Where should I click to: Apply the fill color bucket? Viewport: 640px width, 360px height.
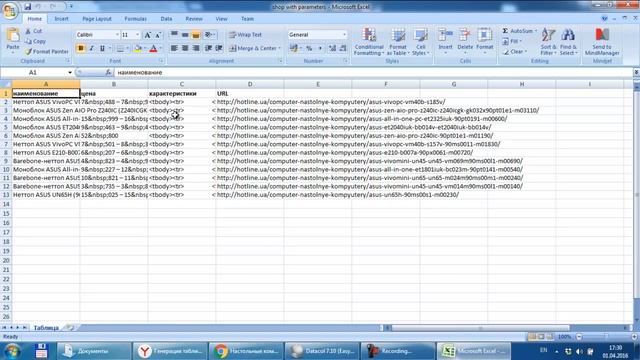(x=138, y=49)
